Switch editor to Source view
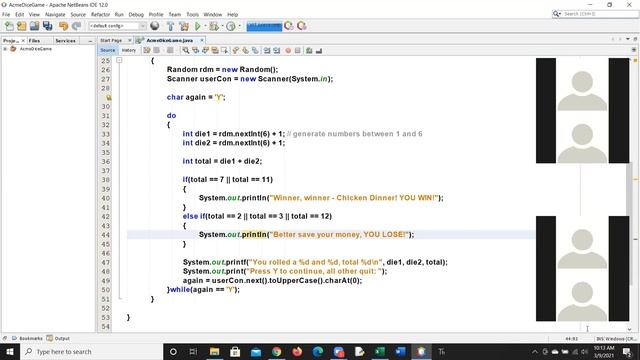640x360 pixels. tap(108, 50)
